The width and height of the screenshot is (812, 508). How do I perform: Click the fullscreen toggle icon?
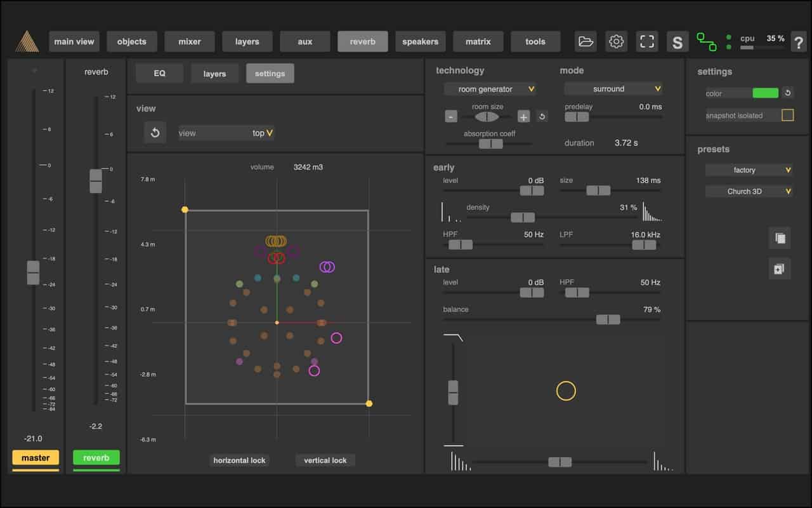click(646, 42)
